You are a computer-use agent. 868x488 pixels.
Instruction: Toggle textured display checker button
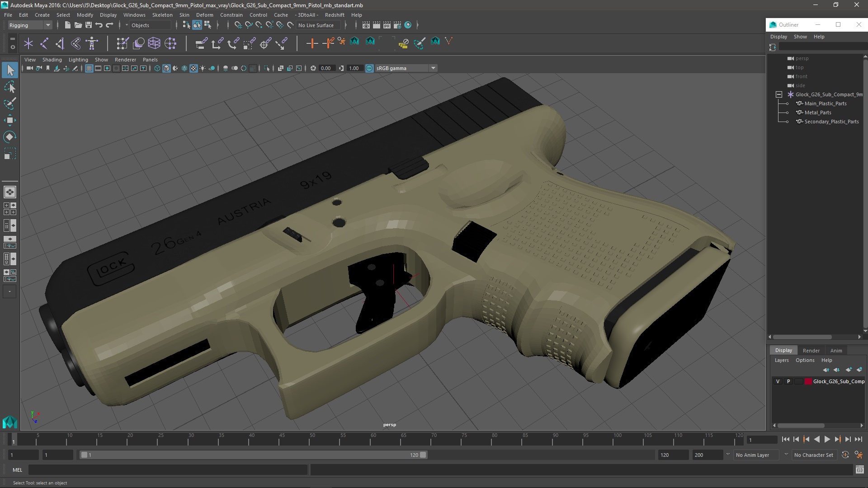coord(193,68)
